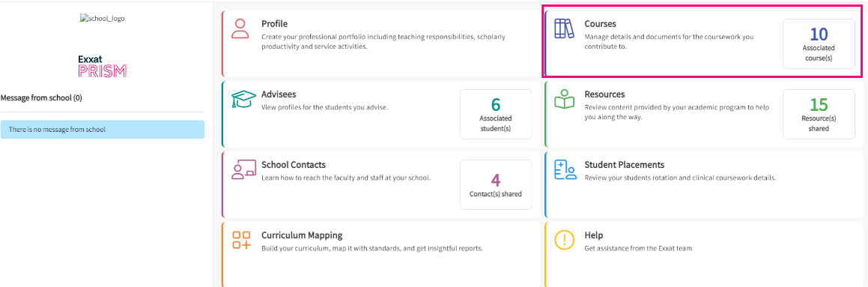Open the 15 Resource(s) shared counter
This screenshot has height=287, width=868.
[818, 114]
